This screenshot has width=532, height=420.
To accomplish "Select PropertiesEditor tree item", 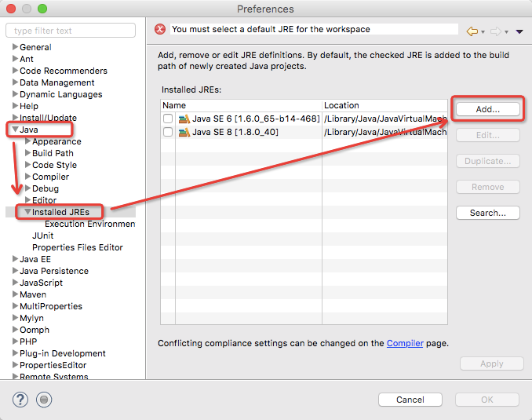I will click(53, 365).
